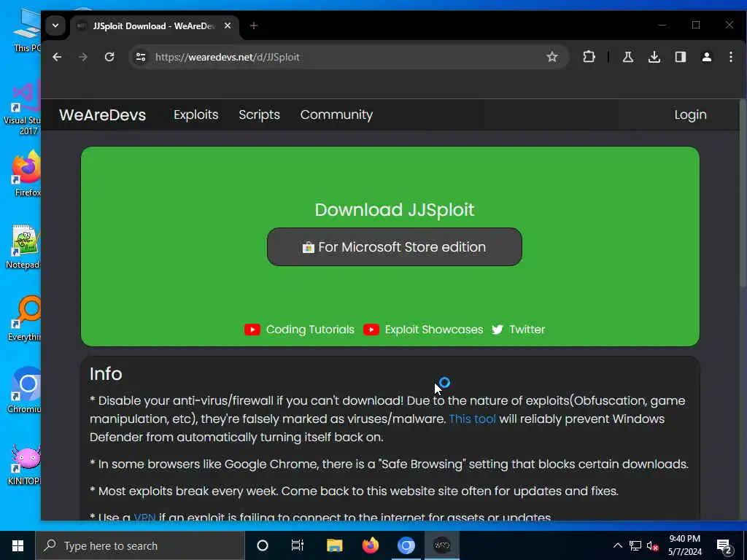Open Firefox from the taskbar
Screen dimensions: 747x560
tap(370, 545)
